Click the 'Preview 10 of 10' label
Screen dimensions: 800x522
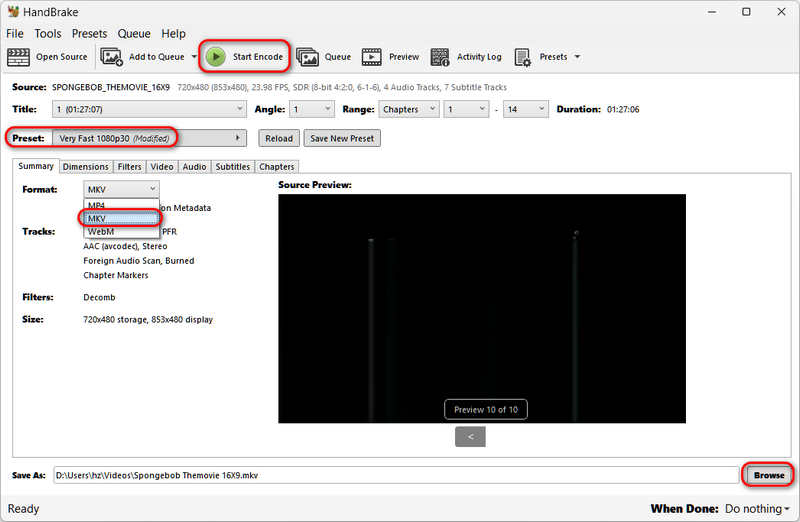[x=486, y=410]
